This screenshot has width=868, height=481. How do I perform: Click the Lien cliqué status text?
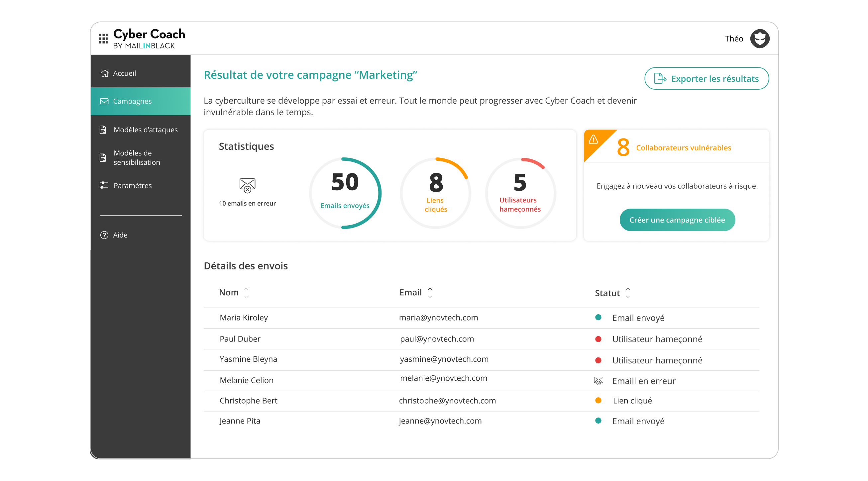coord(632,401)
